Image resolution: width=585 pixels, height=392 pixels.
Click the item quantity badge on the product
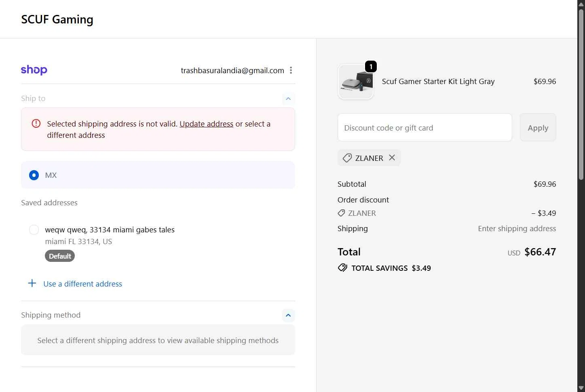click(371, 67)
